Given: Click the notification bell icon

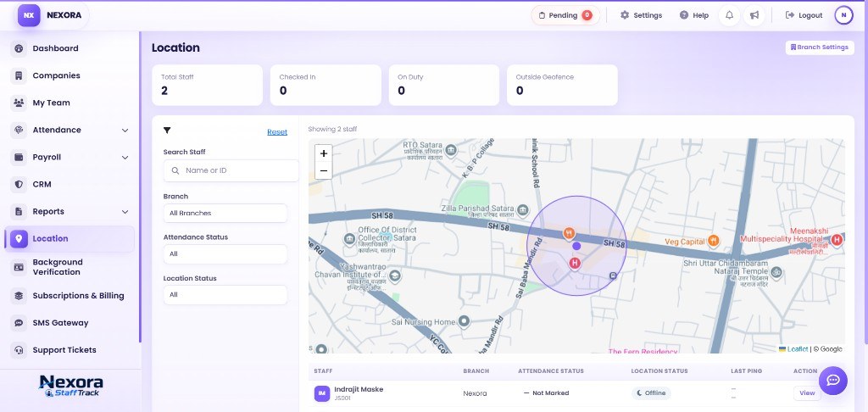Looking at the screenshot, I should point(729,15).
